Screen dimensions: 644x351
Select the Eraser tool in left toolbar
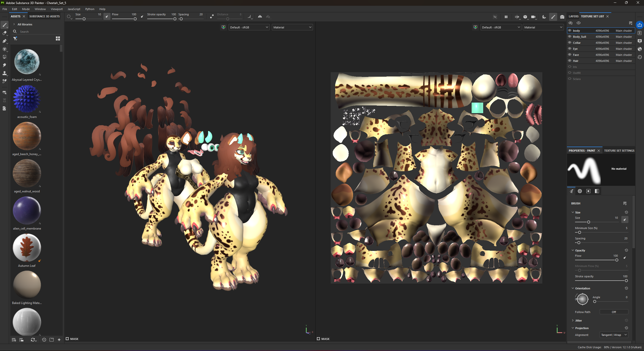pos(4,33)
